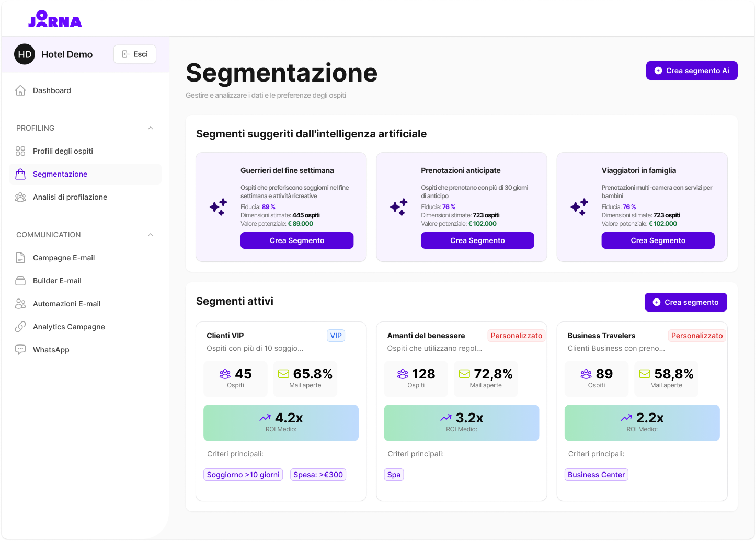Open the Amanti del benessere segment card
The width and height of the screenshot is (756, 541).
click(426, 336)
